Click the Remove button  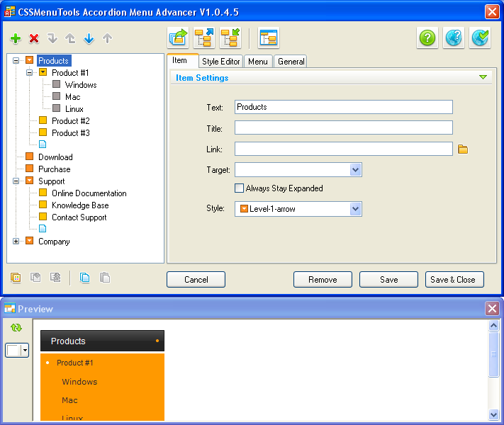point(323,280)
